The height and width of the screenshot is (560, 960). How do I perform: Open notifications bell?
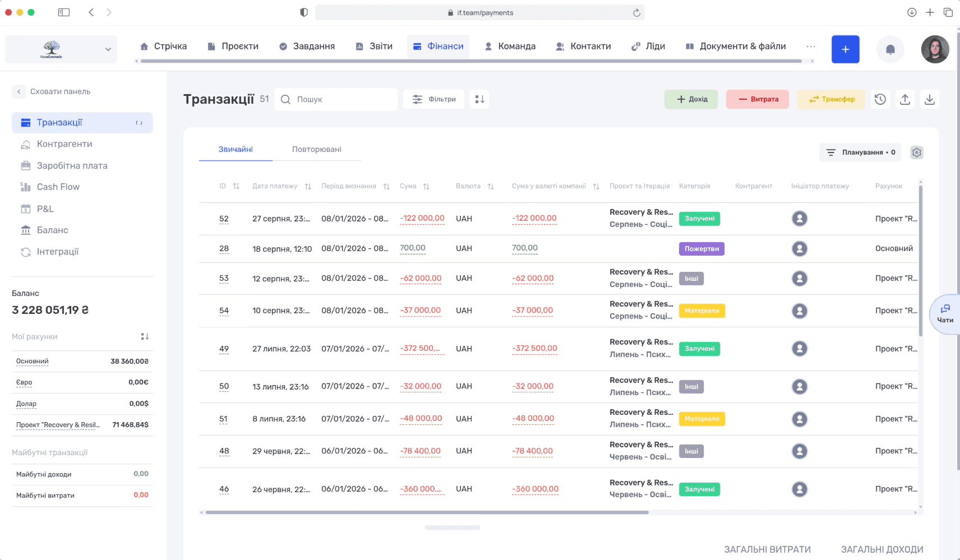click(x=890, y=49)
